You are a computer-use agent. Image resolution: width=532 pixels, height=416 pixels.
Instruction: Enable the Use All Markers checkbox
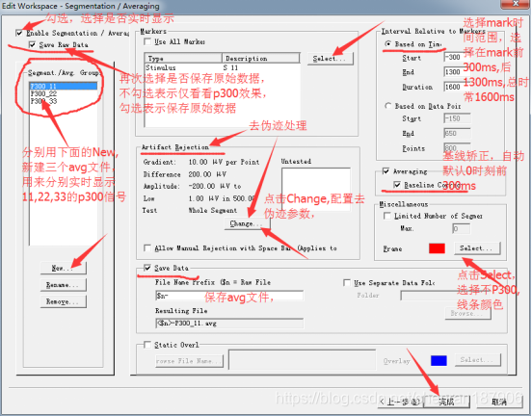(147, 41)
